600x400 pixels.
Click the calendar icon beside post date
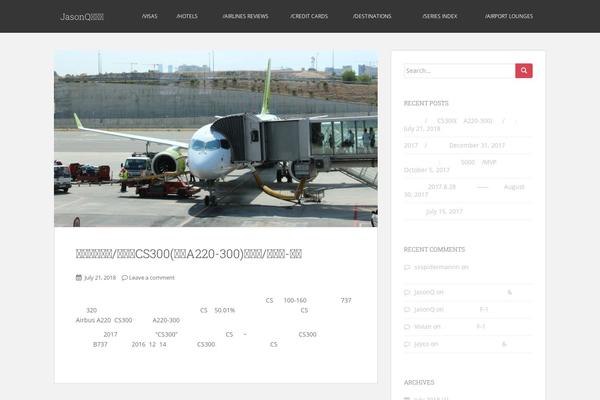click(x=79, y=278)
